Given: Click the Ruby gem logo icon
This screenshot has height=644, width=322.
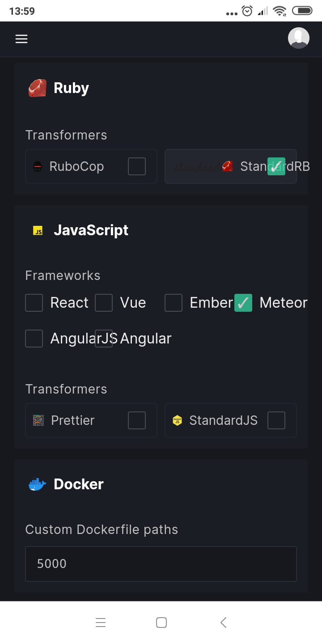Looking at the screenshot, I should [x=38, y=88].
